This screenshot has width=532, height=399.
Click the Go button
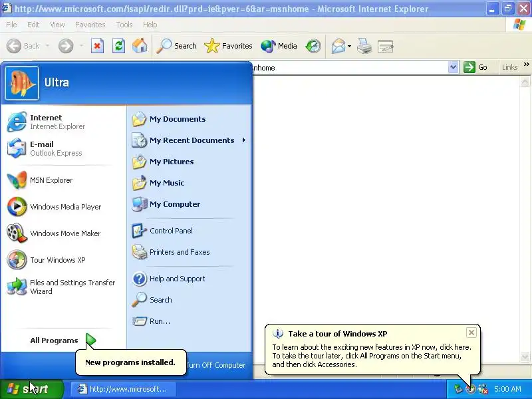coord(475,67)
